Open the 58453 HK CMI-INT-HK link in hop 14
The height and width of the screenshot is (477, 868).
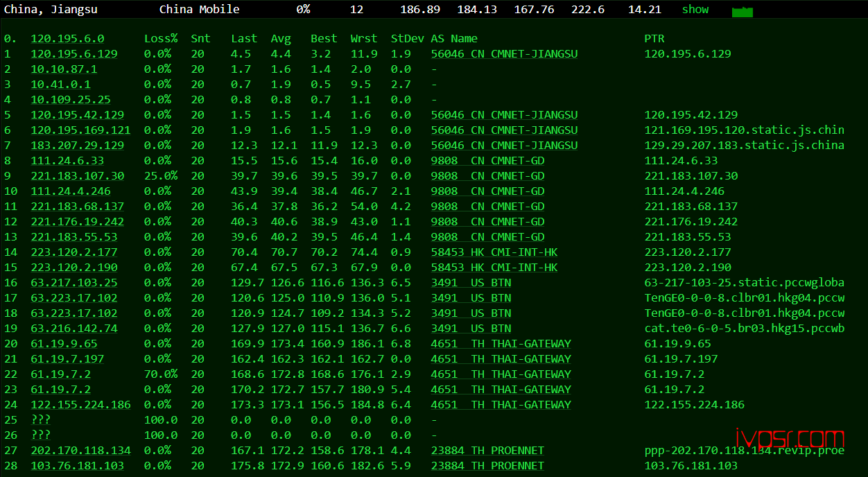click(x=494, y=252)
